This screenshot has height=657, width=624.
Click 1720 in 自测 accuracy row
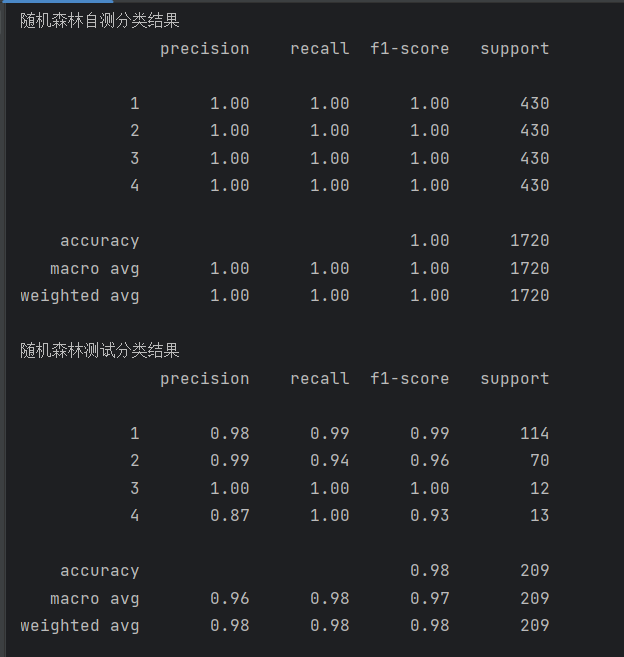pos(529,241)
